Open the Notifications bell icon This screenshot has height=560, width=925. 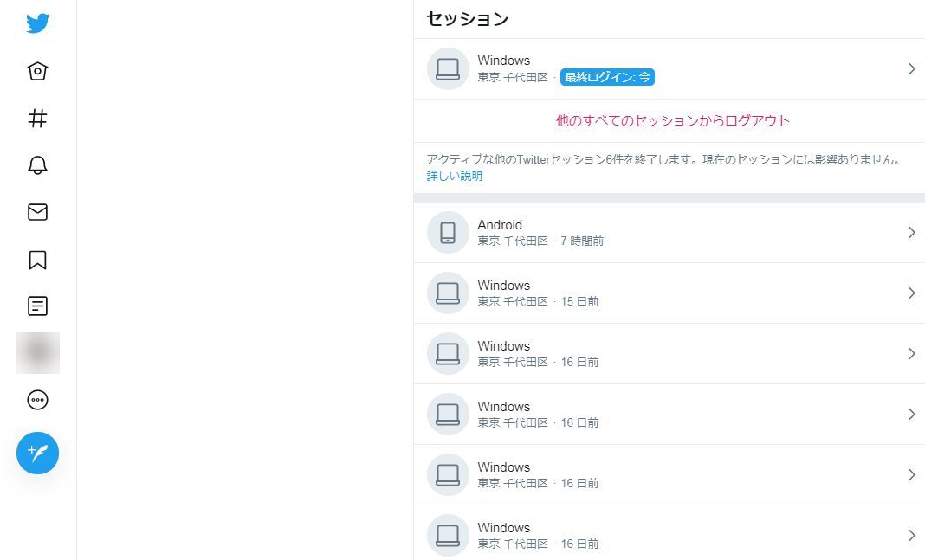(37, 165)
